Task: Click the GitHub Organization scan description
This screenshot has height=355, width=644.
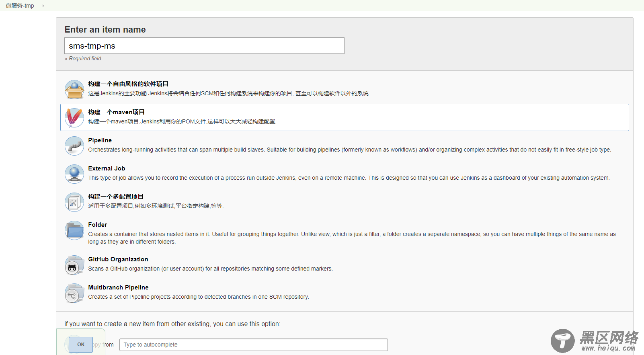Action: 210,269
